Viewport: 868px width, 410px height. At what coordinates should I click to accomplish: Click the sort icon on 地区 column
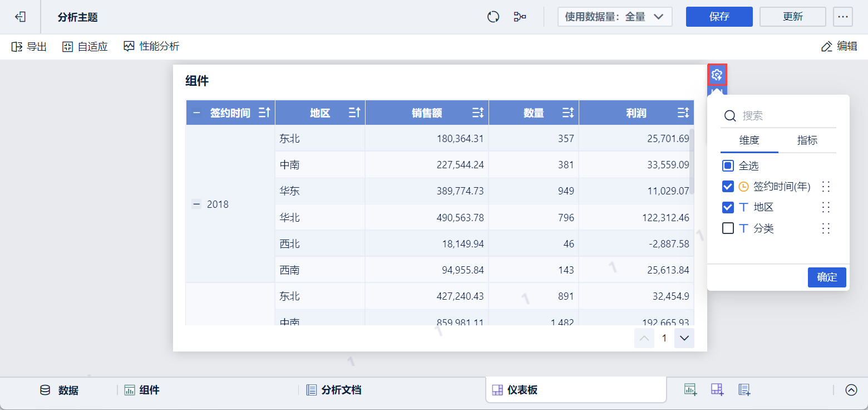pyautogui.click(x=354, y=113)
